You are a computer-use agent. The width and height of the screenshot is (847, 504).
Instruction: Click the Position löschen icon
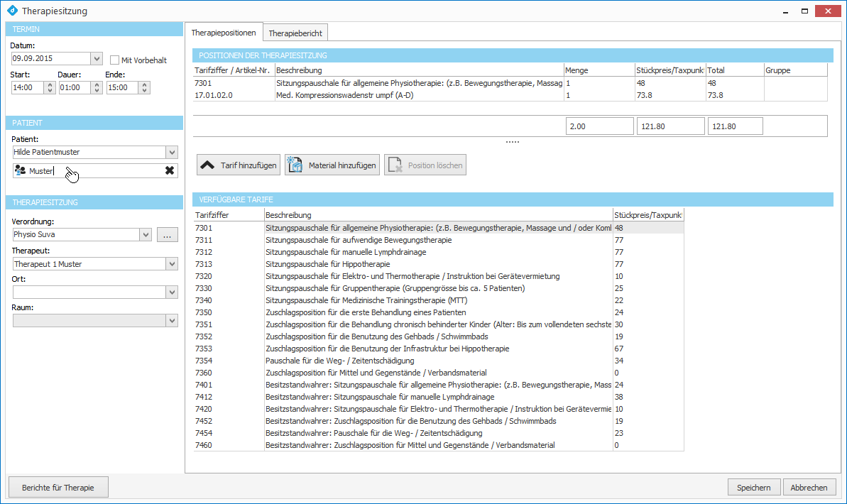(x=394, y=165)
